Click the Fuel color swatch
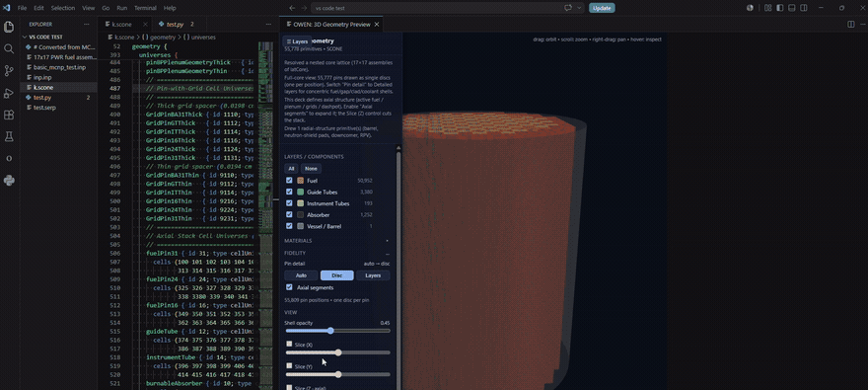 (300, 181)
